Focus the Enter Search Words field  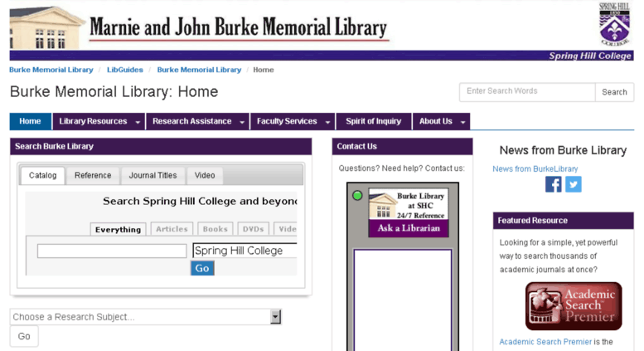(x=527, y=92)
